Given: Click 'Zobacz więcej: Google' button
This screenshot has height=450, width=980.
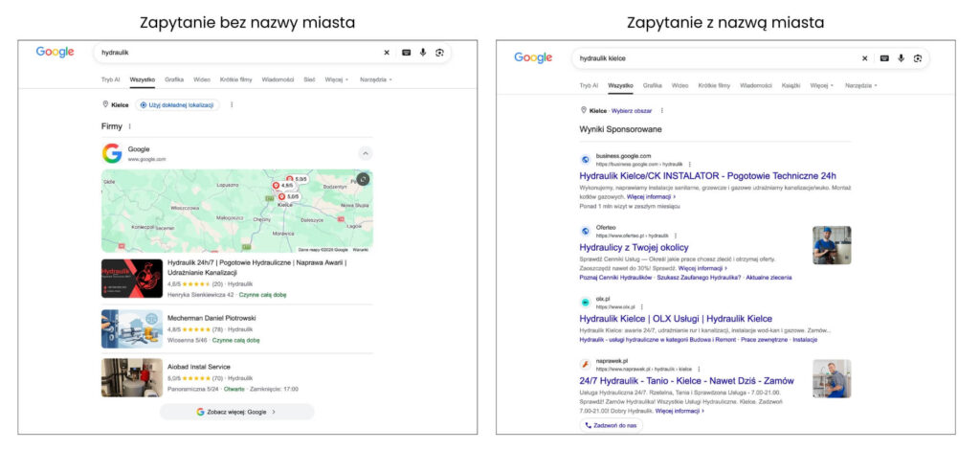Looking at the screenshot, I should (x=237, y=412).
